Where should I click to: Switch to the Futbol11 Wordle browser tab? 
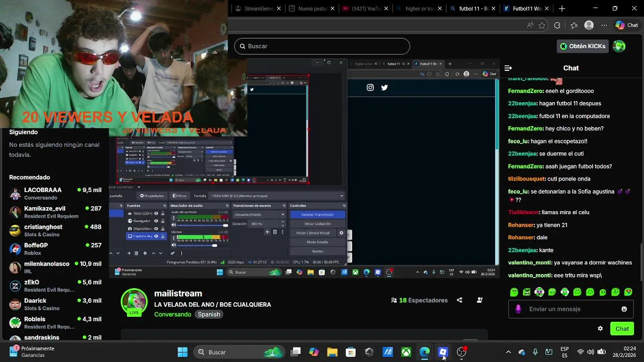point(527,9)
